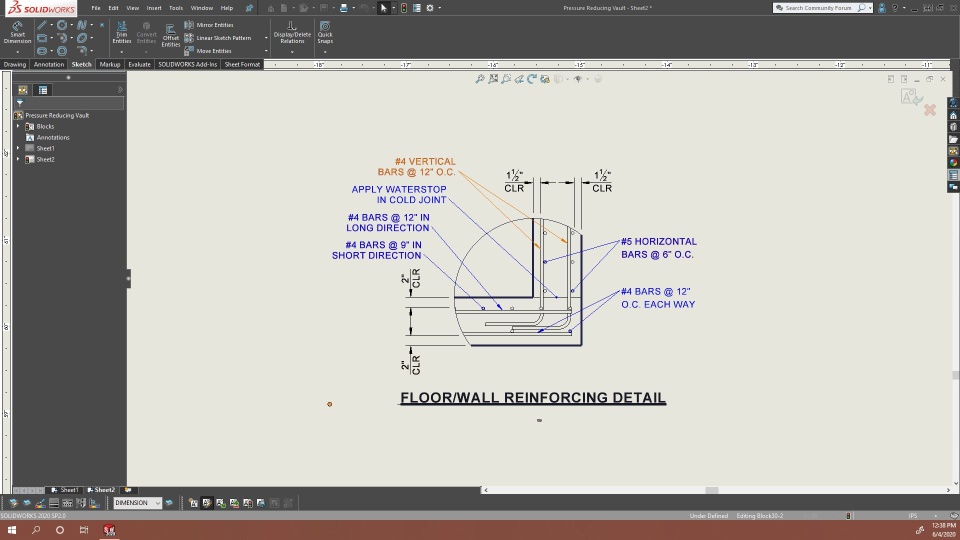This screenshot has height=540, width=960.
Task: Open Windows taskbar Search
Action: 36,530
